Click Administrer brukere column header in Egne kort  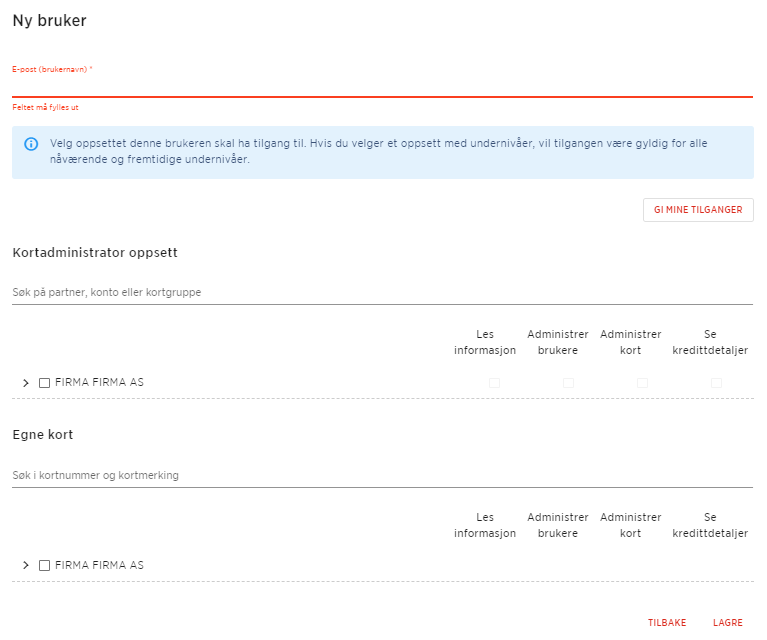[558, 525]
